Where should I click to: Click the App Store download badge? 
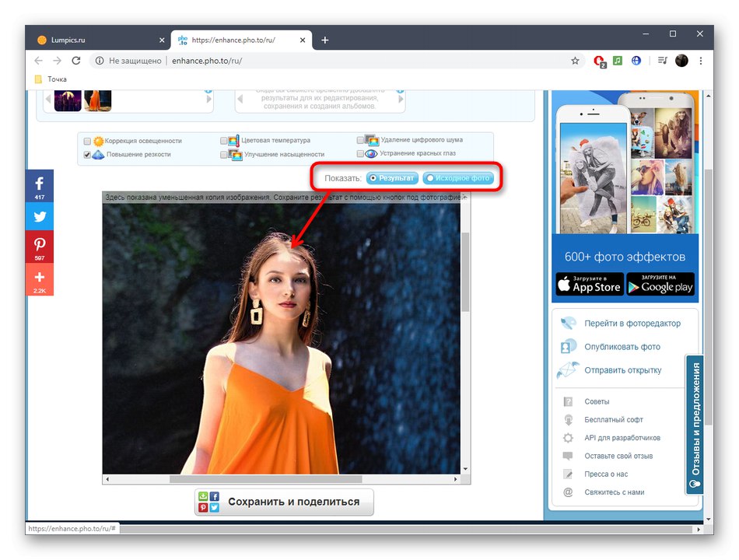pyautogui.click(x=590, y=284)
